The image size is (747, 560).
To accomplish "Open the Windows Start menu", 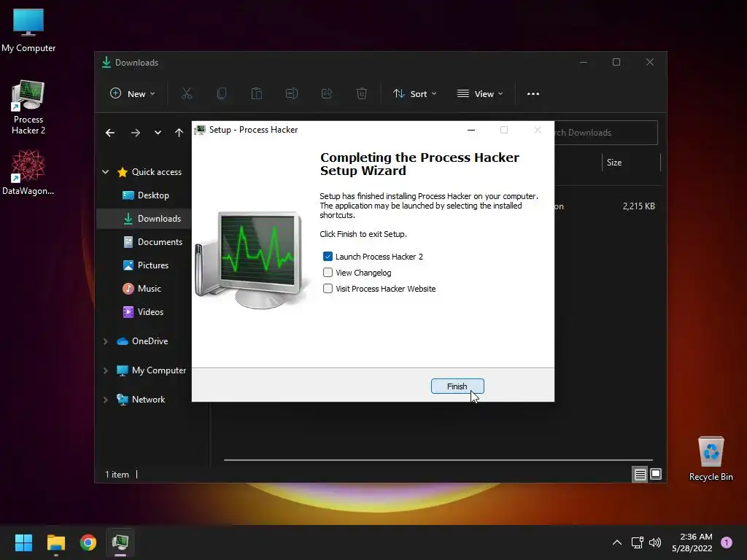I will point(23,542).
